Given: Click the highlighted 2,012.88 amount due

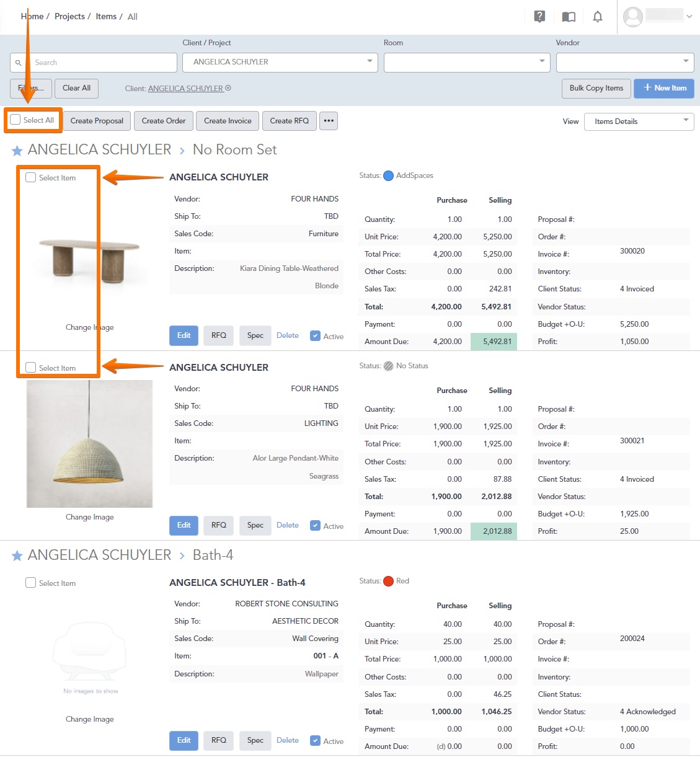Looking at the screenshot, I should pos(494,531).
